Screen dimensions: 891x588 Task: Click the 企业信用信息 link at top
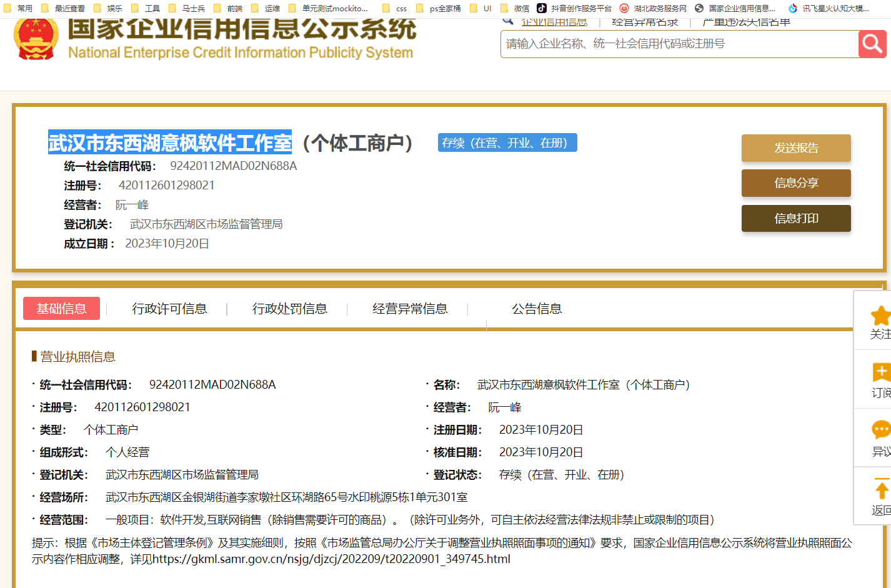[554, 22]
